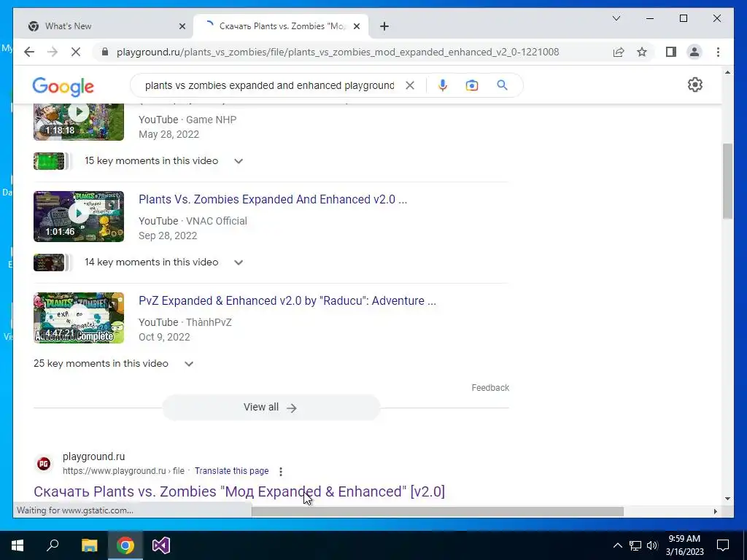The height and width of the screenshot is (560, 747).
Task: Open the Chrome profile avatar
Action: point(694,52)
